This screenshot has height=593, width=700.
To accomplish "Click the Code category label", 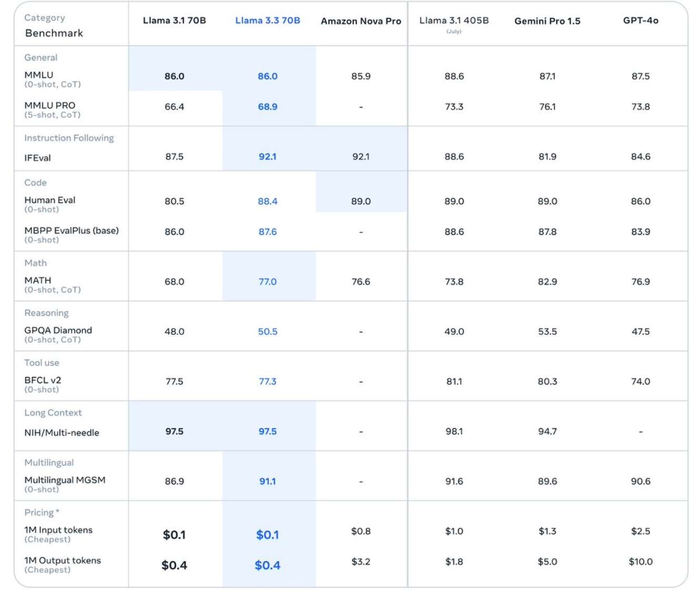I will click(35, 183).
